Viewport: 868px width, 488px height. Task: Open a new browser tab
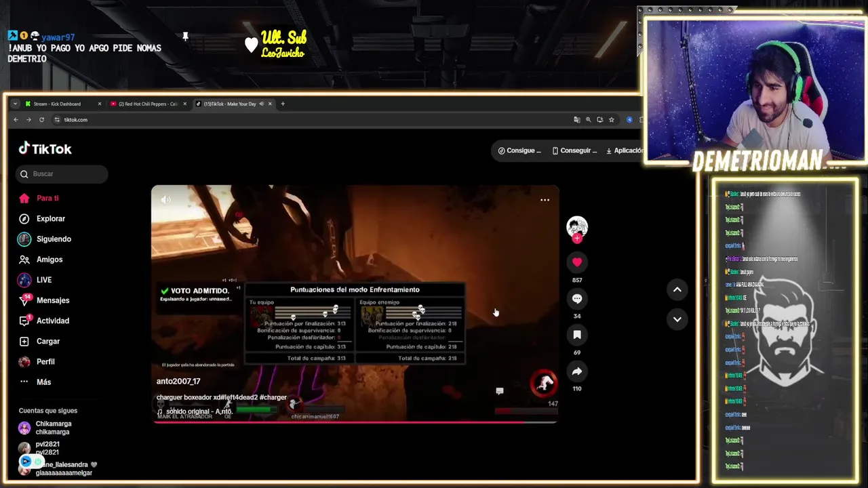(x=283, y=104)
